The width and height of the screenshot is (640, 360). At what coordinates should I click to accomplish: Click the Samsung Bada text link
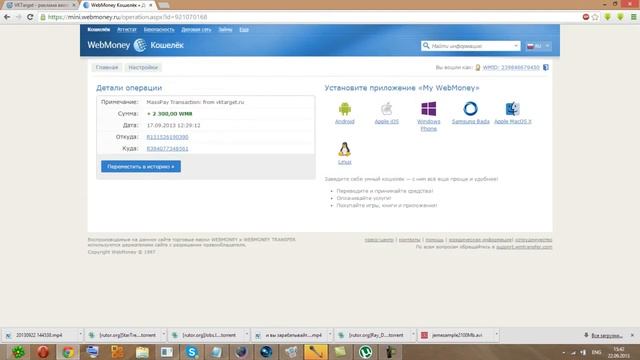(x=470, y=122)
